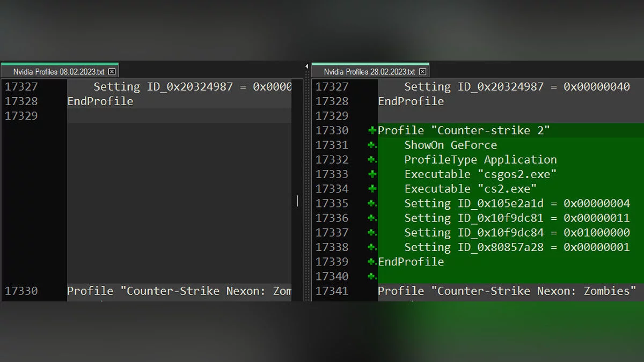Click the plus marker beside Executable "csgos2.exe"
The image size is (644, 362).
point(372,174)
